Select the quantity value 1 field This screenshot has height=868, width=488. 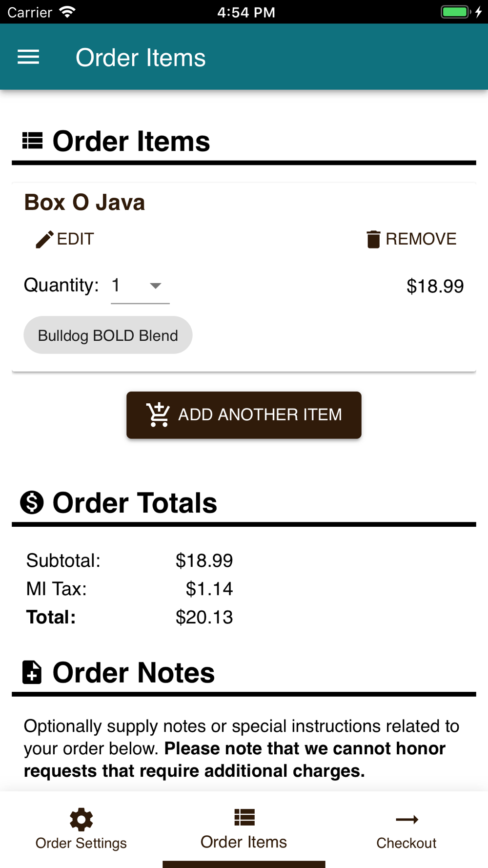pyautogui.click(x=140, y=286)
